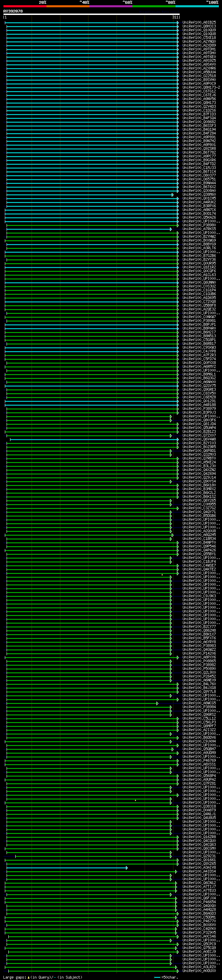Screen dimensions: 222x980
Task: Click the UniRef100_Q38M60 alignment bar
Action: pyautogui.click(x=90, y=194)
